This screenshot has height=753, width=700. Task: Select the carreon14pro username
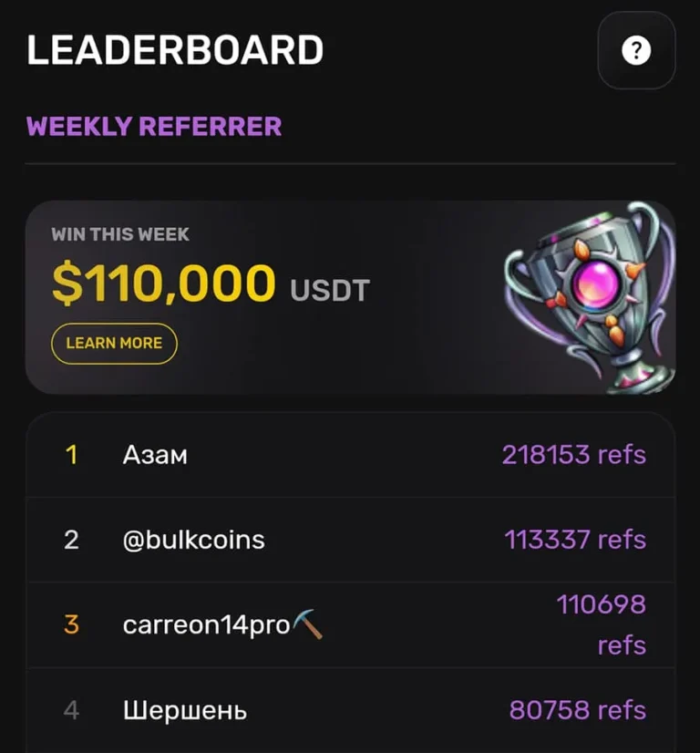tap(206, 625)
